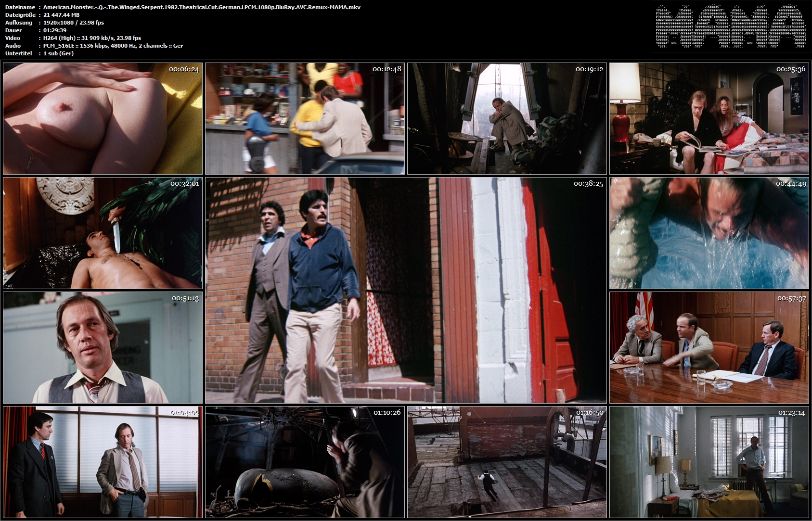Click the H264 (High) video codec line
The width and height of the screenshot is (812, 521).
click(x=92, y=38)
